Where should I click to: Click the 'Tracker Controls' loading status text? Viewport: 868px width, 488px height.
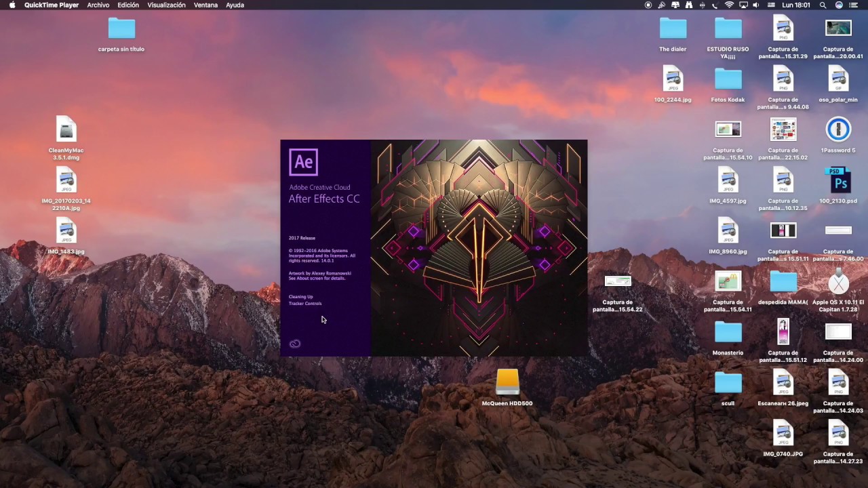[305, 304]
